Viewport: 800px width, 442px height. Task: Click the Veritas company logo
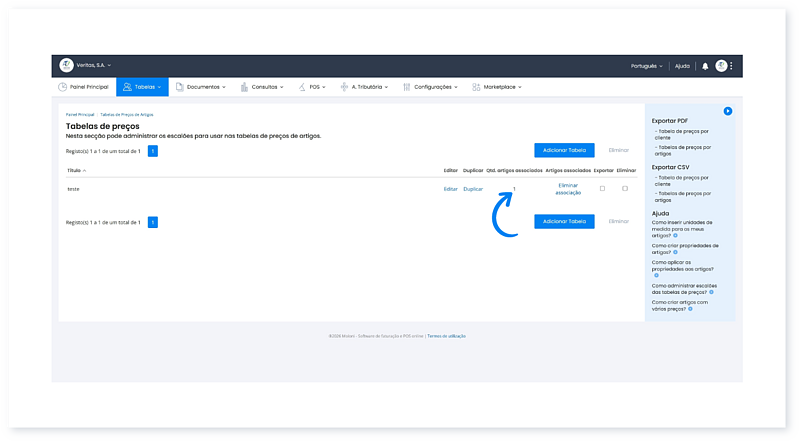tap(66, 65)
